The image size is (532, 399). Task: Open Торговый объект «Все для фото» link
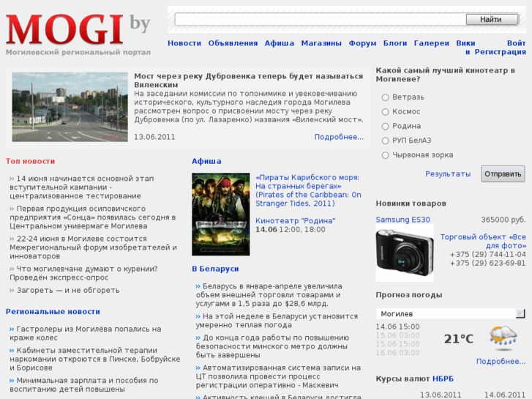(483, 241)
